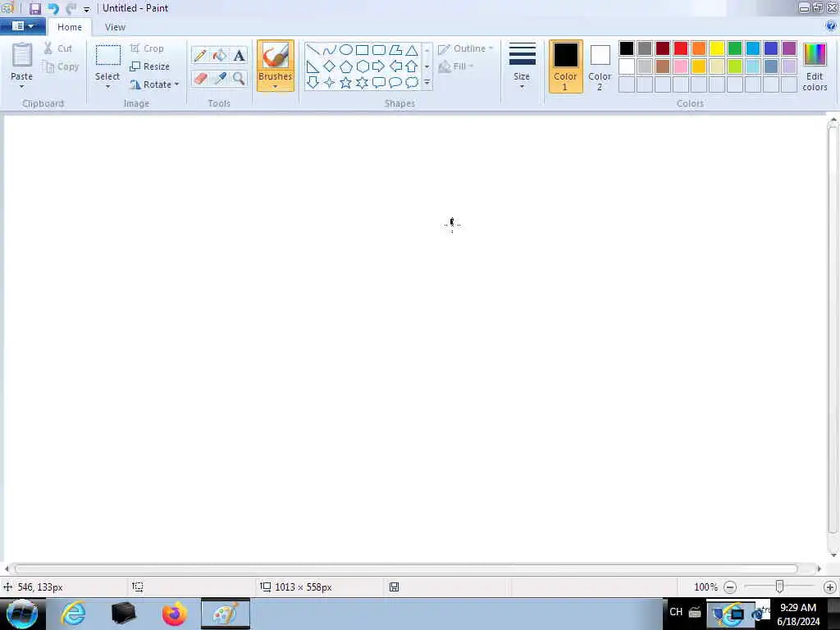
Task: Open Edit colors dialog
Action: tap(815, 66)
